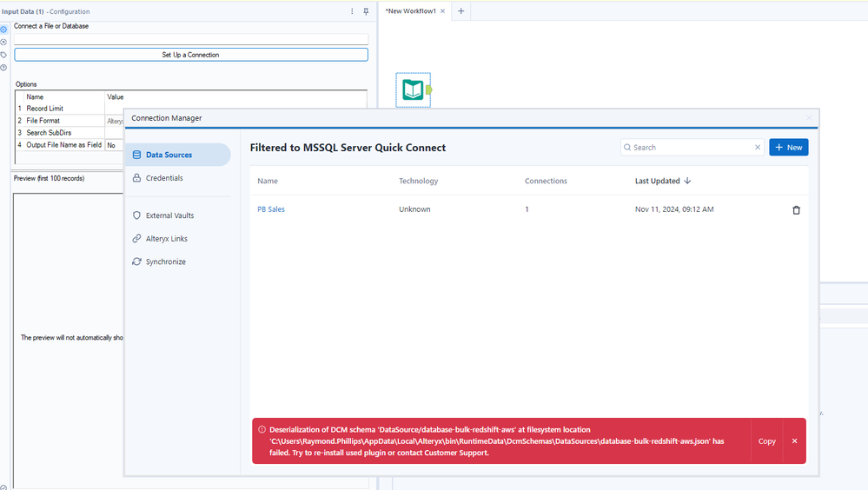Viewport: 868px width, 490px height.
Task: Click the navigation side icon in config
Action: tap(3, 42)
